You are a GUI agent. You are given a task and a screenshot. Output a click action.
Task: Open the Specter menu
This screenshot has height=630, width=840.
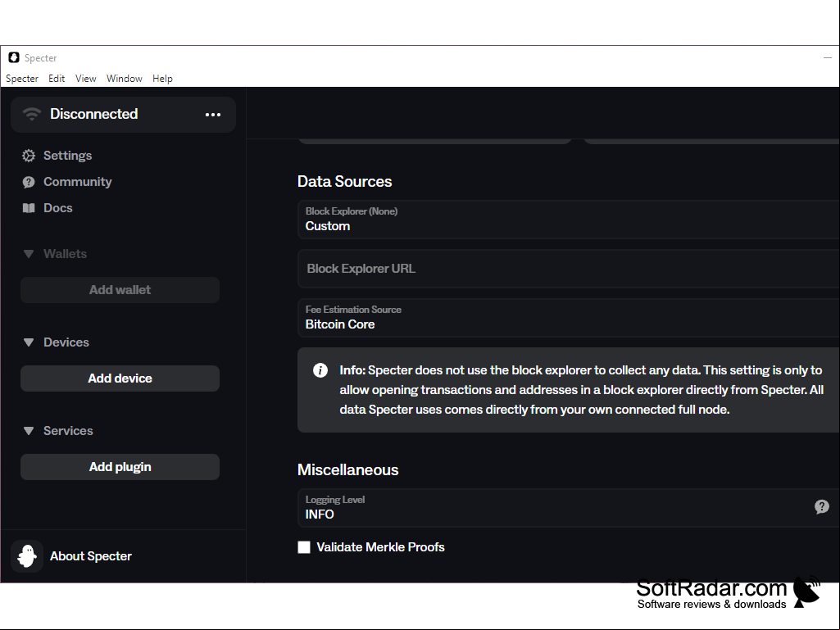pos(22,79)
